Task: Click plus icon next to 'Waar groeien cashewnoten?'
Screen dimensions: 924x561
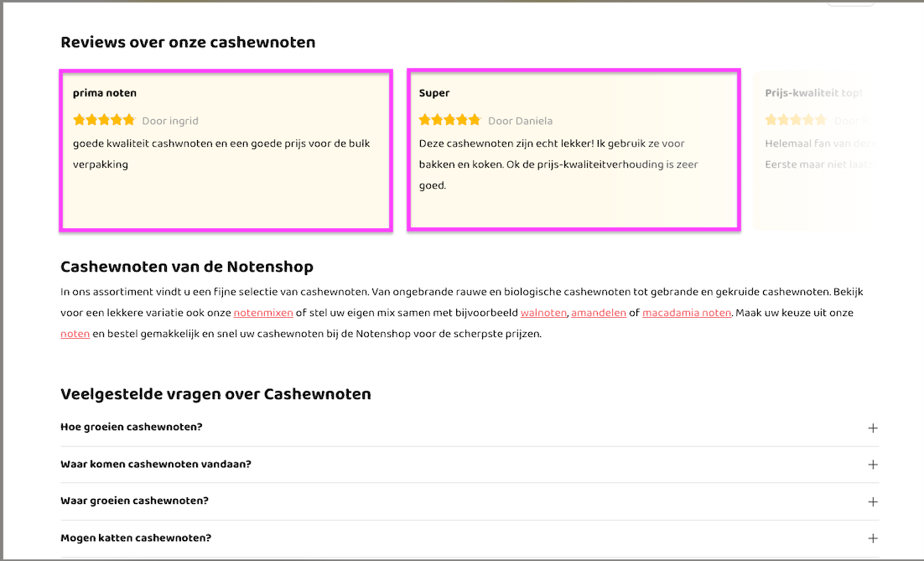Action: pyautogui.click(x=872, y=501)
